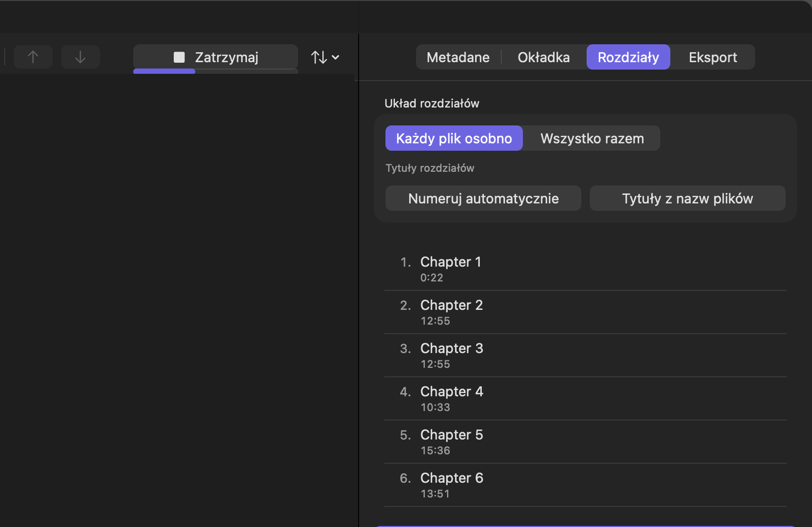This screenshot has width=812, height=527.
Task: Select the Każdy plik osobno layout option
Action: (454, 138)
